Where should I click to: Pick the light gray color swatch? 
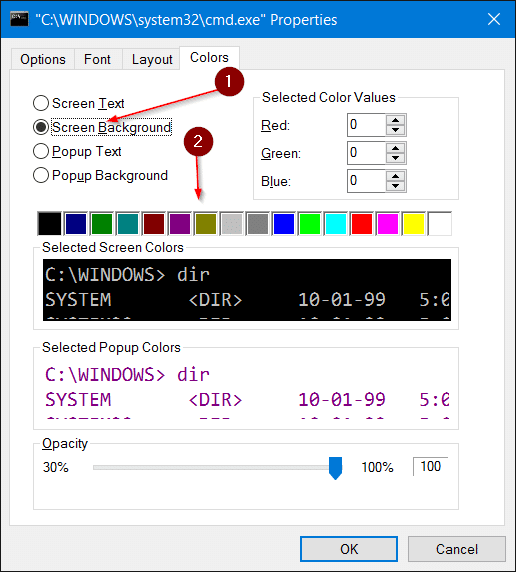point(232,224)
